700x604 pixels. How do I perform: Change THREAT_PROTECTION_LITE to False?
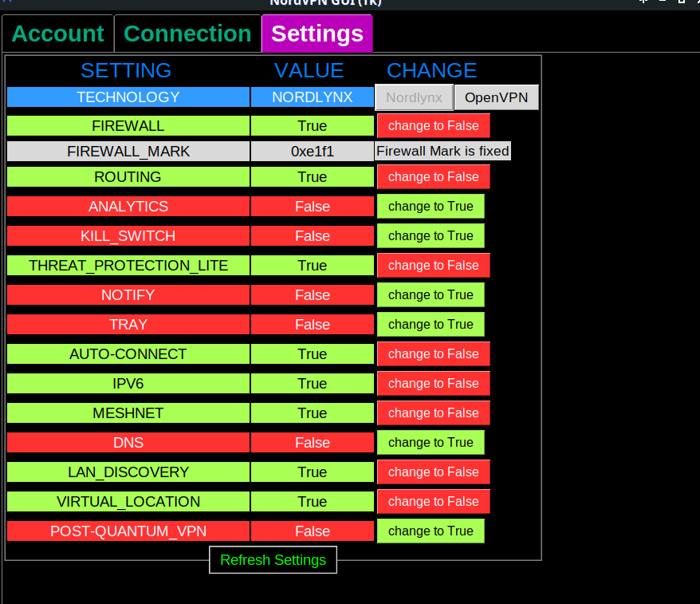pos(433,266)
